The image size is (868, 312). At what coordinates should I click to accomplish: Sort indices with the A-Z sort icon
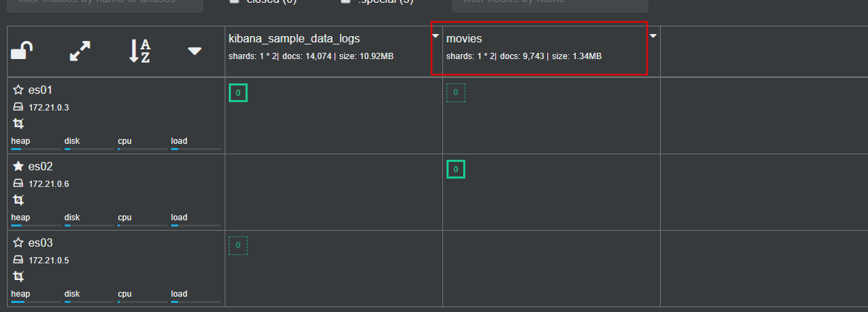(x=140, y=51)
